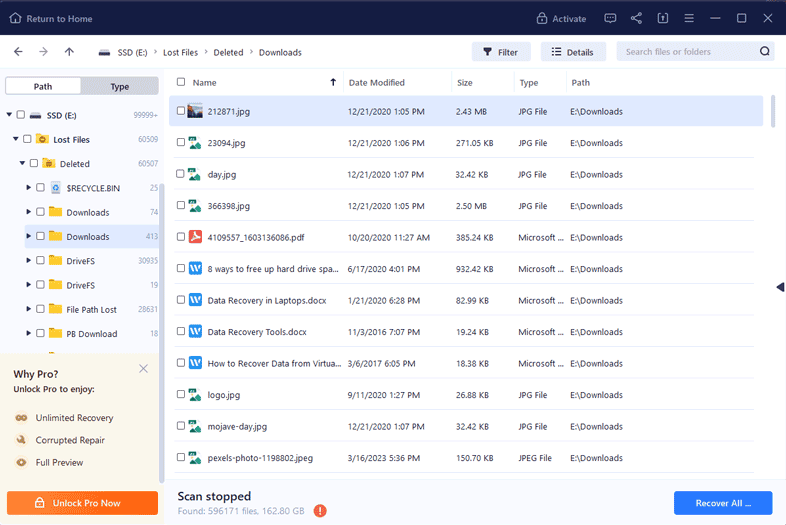786x525 pixels.
Task: Collapse the Deleted tree node
Action: (22, 163)
